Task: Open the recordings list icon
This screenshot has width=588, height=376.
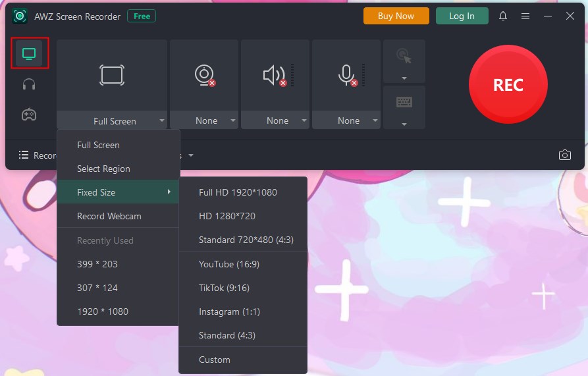Action: pyautogui.click(x=24, y=155)
